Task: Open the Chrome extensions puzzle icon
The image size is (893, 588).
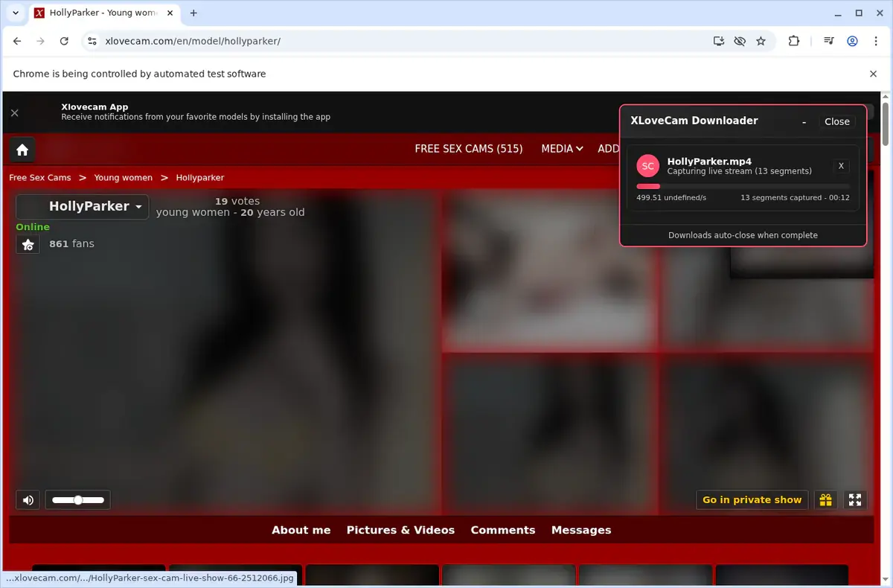Action: (794, 41)
